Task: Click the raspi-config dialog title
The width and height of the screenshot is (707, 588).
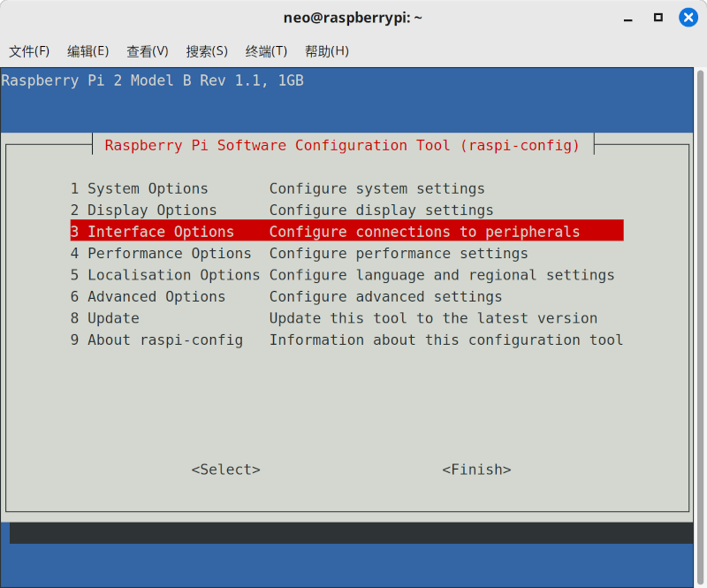Action: [342, 145]
